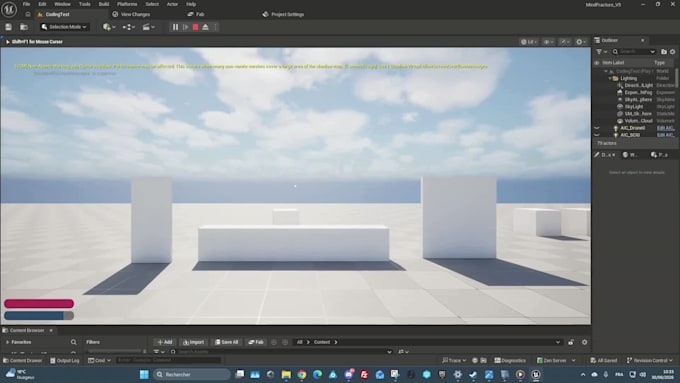Screen dimensions: 680x383
Task: Open the Window menu
Action: tap(62, 4)
